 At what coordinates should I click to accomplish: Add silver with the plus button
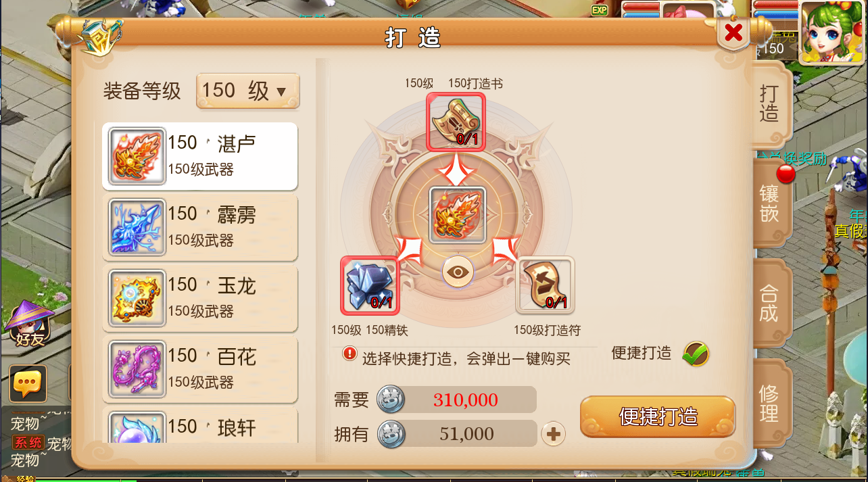(x=554, y=433)
